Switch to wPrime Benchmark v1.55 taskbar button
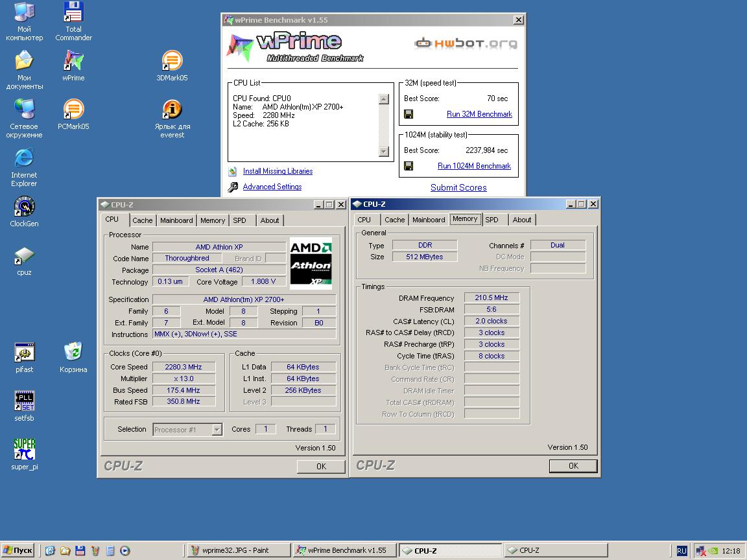The image size is (747, 560). click(x=344, y=550)
